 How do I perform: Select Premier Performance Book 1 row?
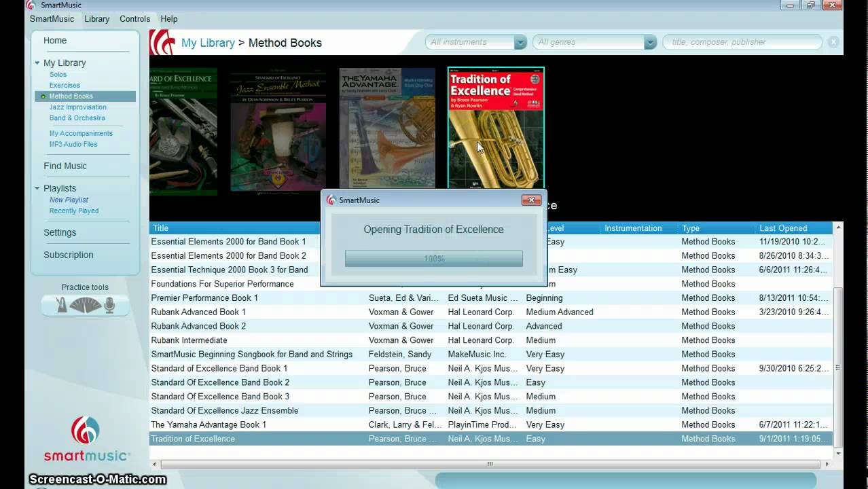(x=491, y=298)
